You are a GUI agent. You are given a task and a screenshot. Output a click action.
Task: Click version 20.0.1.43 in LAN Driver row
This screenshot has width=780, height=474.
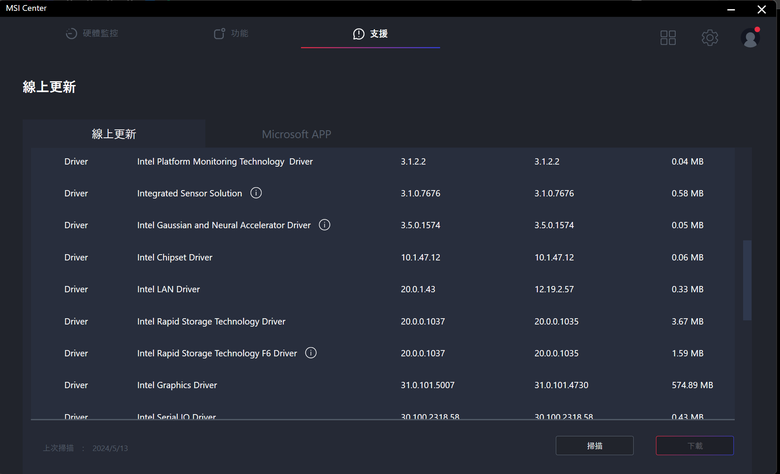pos(418,289)
